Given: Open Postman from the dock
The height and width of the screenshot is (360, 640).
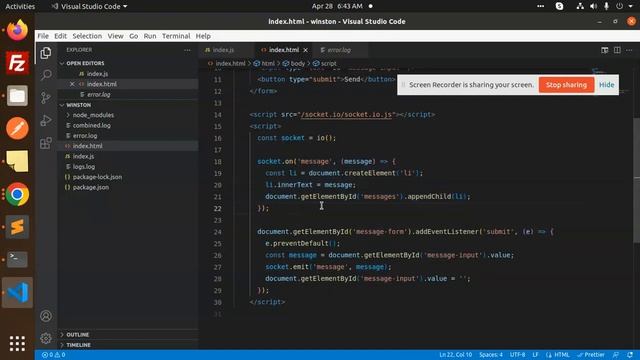Looking at the screenshot, I should click(17, 129).
